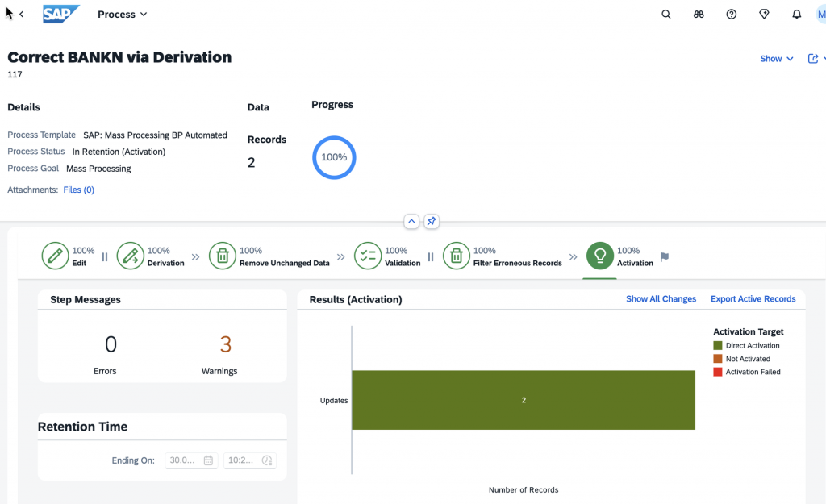Click the Activation Target legend title
The image size is (826, 504).
[749, 331]
